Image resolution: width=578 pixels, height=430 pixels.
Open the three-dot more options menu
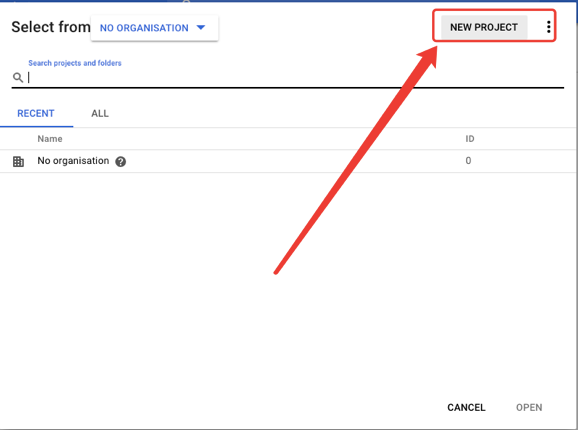click(549, 27)
